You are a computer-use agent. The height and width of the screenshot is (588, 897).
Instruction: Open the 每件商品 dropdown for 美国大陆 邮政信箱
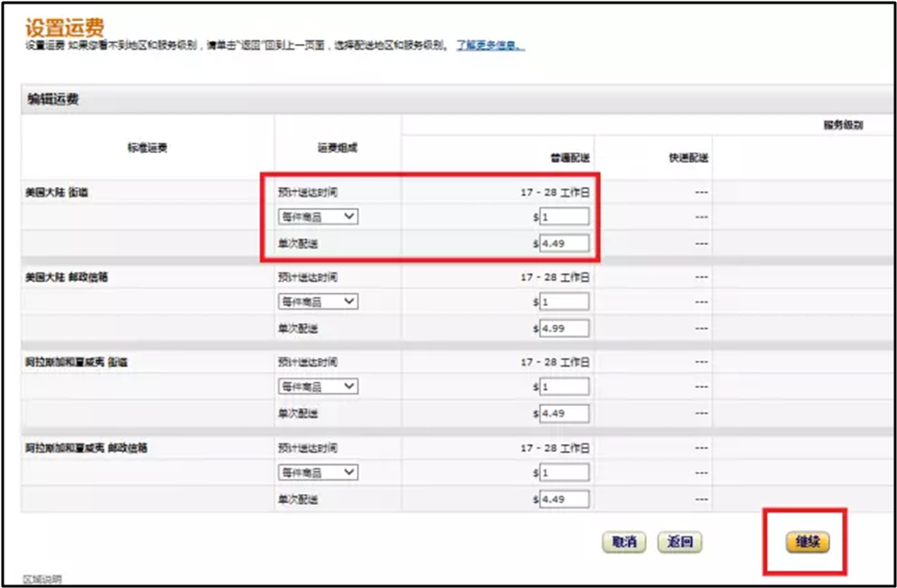318,302
